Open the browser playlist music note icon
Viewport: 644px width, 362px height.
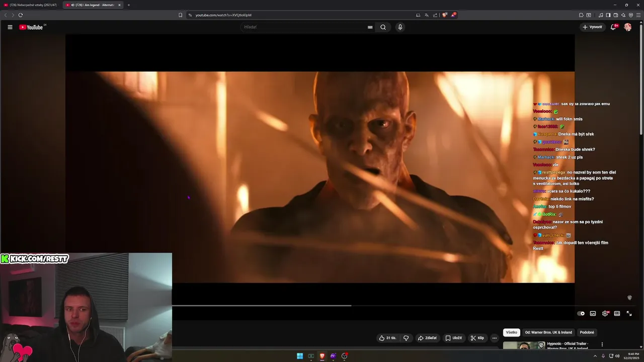point(601,15)
